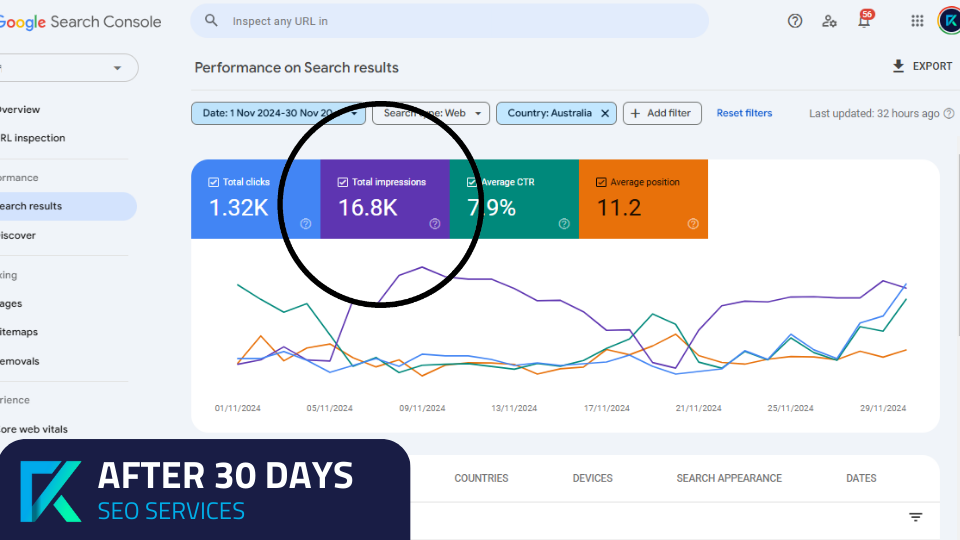Click the 25/11/2024 chart axis label
This screenshot has height=540, width=960.
click(x=790, y=408)
